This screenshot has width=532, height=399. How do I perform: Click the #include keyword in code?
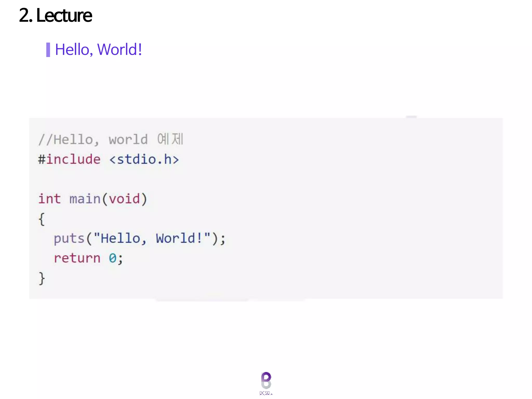click(69, 159)
